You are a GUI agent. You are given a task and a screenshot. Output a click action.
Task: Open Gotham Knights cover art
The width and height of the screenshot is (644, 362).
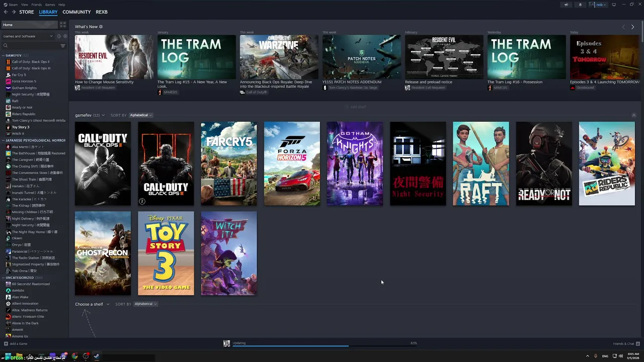[355, 163]
